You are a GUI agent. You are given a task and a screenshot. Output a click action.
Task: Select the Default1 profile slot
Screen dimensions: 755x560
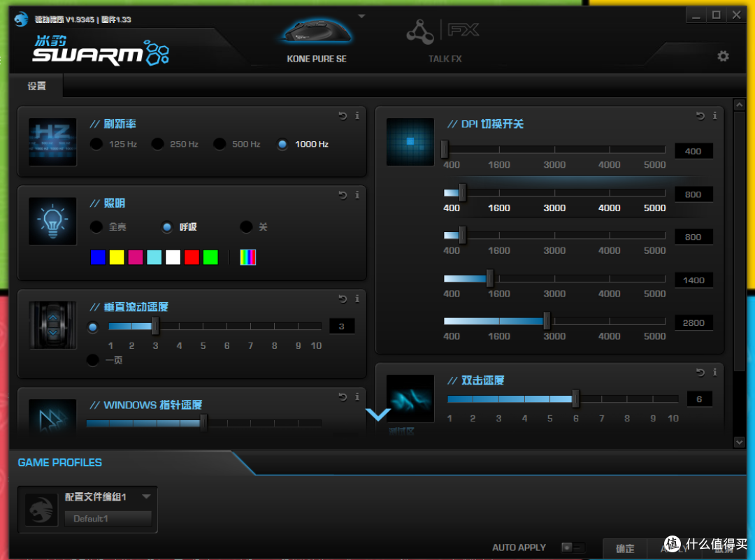(108, 519)
